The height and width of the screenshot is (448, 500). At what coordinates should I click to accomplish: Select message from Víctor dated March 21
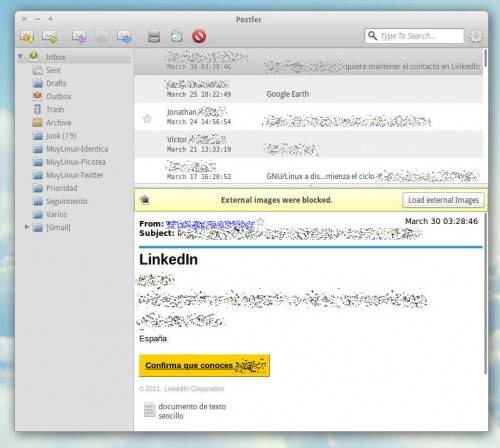[x=308, y=144]
